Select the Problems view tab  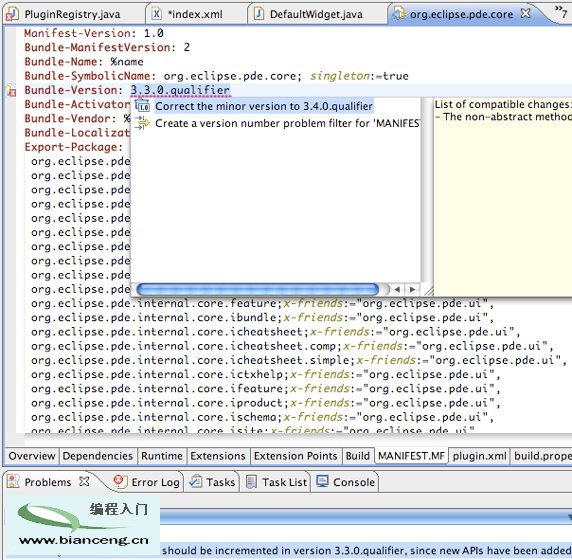pos(47,482)
